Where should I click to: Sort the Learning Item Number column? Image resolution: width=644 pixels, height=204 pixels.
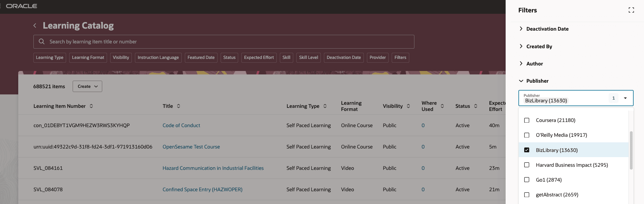point(91,106)
